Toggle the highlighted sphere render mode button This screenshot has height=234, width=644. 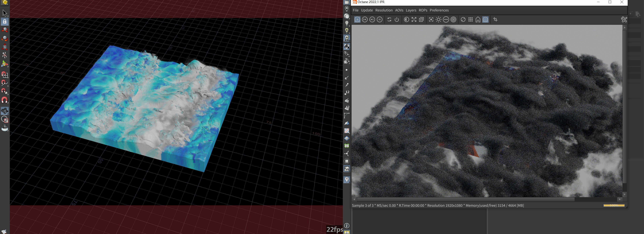coord(485,20)
